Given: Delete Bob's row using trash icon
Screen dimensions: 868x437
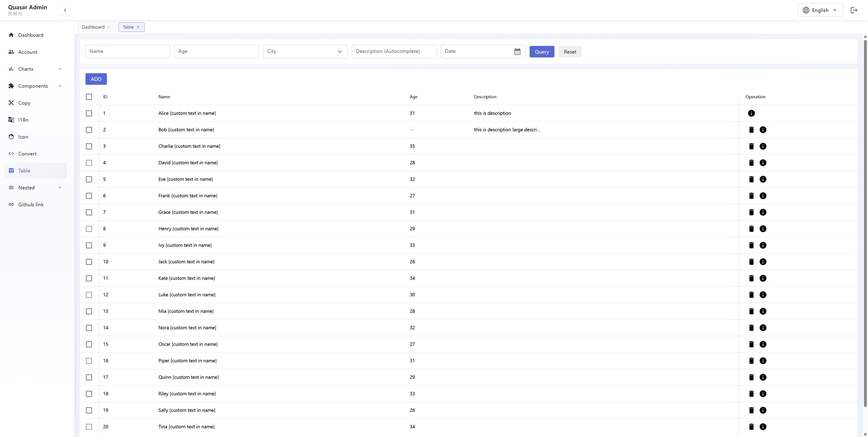Looking at the screenshot, I should click(x=751, y=130).
